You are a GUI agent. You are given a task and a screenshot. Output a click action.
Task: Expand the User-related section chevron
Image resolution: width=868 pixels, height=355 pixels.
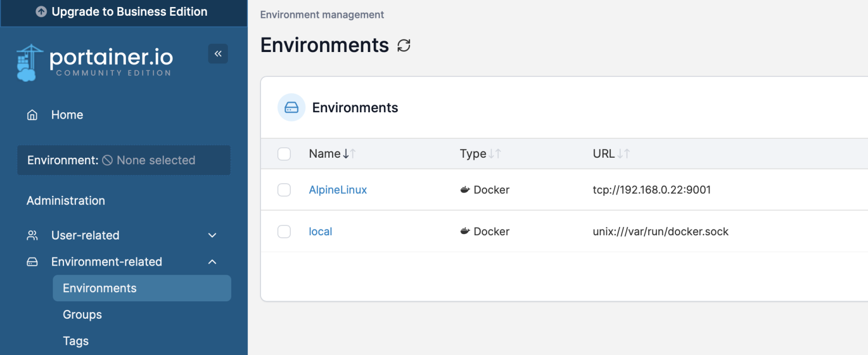(212, 235)
